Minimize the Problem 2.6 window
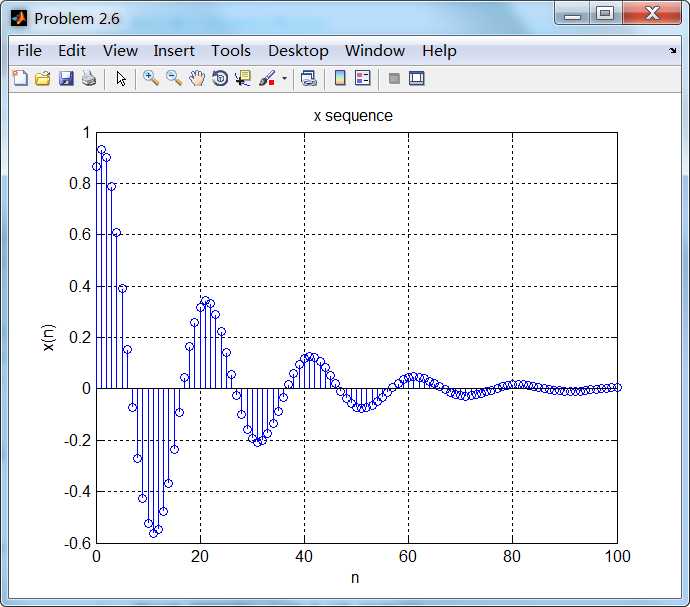Image resolution: width=690 pixels, height=607 pixels. [572, 14]
